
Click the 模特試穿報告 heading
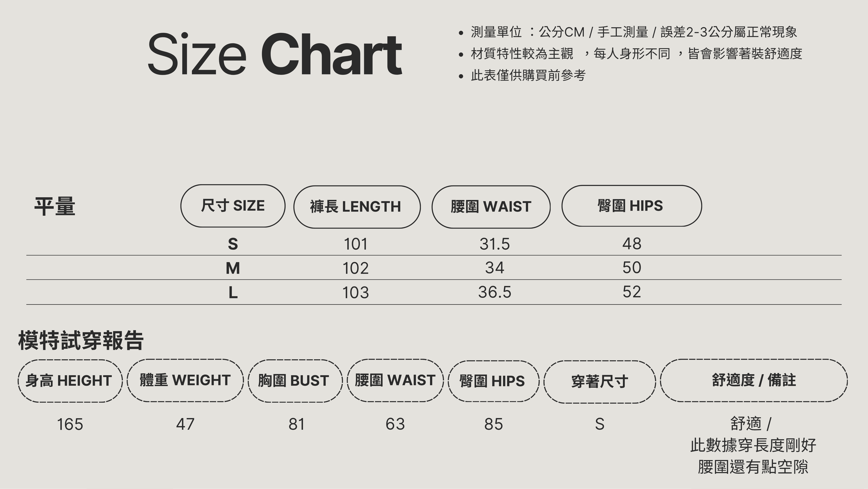pyautogui.click(x=81, y=341)
